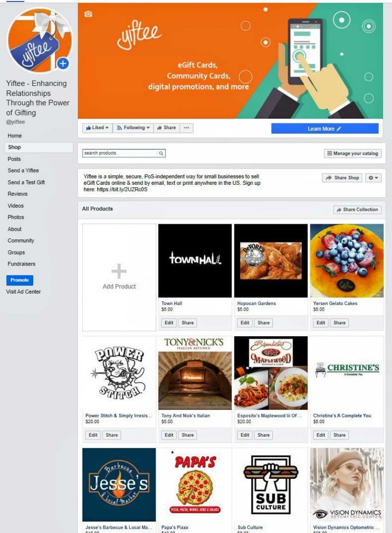Expand the Liked dropdown
Screen dimensions: 392x533
[97, 128]
